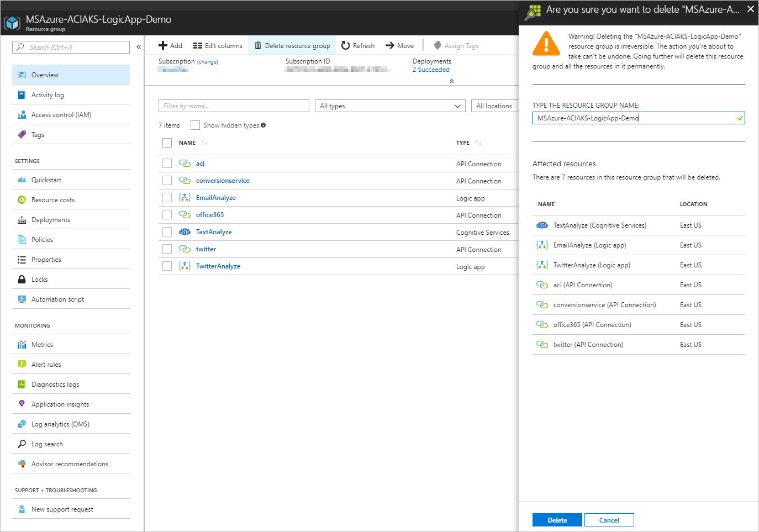Toggle the select-all checkbox in NAME header
The image size is (759, 532).
click(x=167, y=143)
